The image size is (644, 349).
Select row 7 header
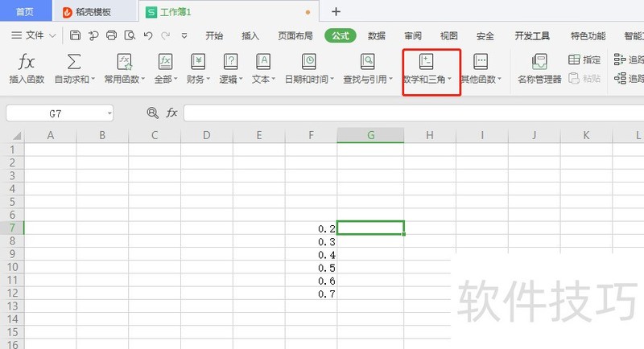click(12, 228)
